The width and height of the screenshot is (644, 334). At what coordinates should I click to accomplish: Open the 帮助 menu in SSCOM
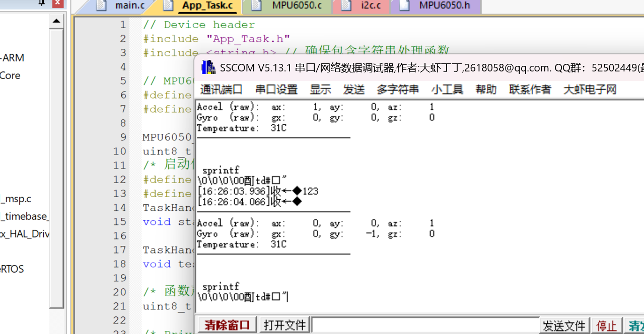tap(486, 90)
